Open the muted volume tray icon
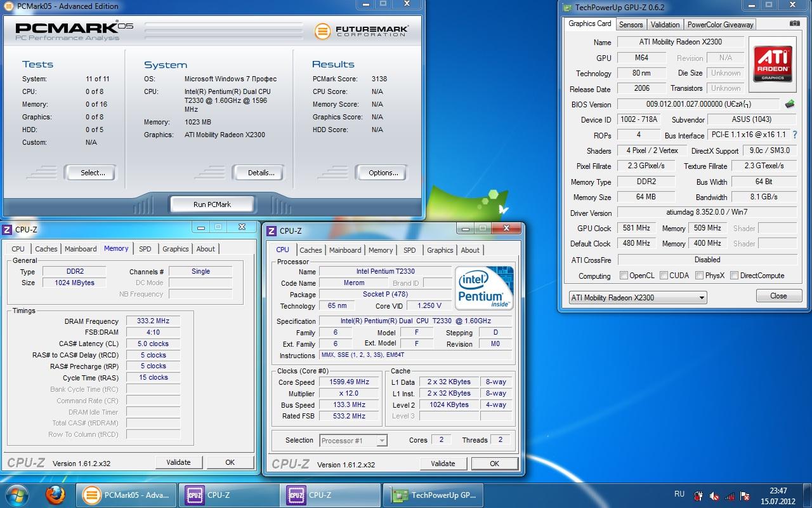Viewport: 812px width, 508px height. [x=714, y=496]
